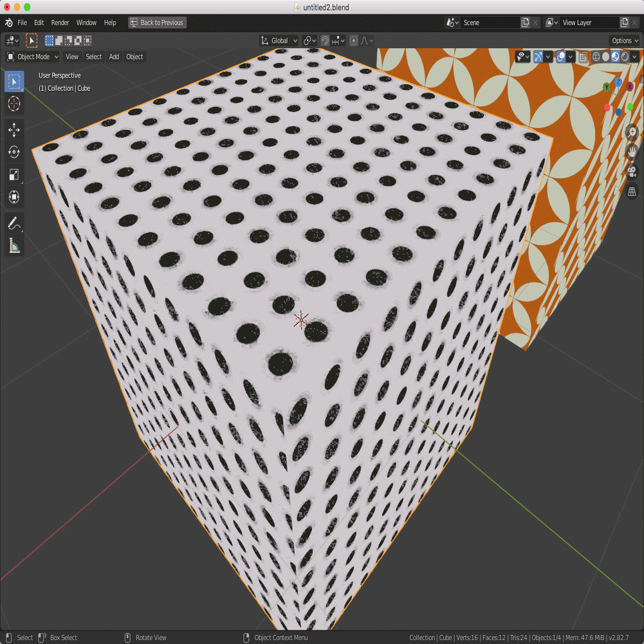Image resolution: width=644 pixels, height=644 pixels.
Task: Click the Y axis on navigation gizmo
Action: (606, 87)
